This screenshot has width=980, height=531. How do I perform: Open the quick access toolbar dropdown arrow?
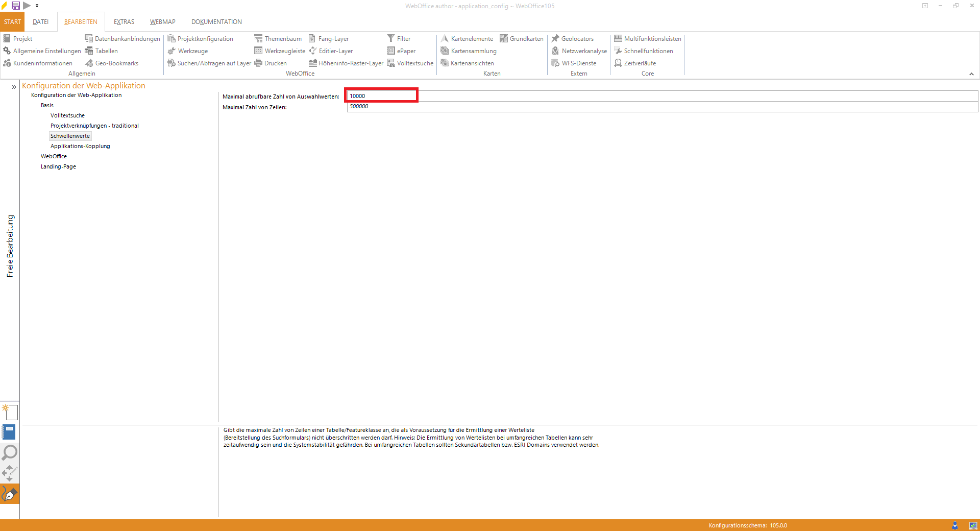coord(37,6)
